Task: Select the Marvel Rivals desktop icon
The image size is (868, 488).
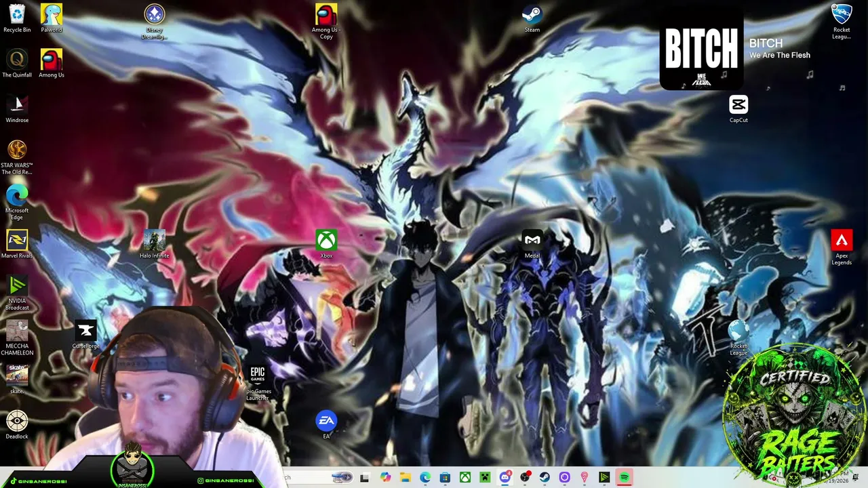Action: [17, 244]
